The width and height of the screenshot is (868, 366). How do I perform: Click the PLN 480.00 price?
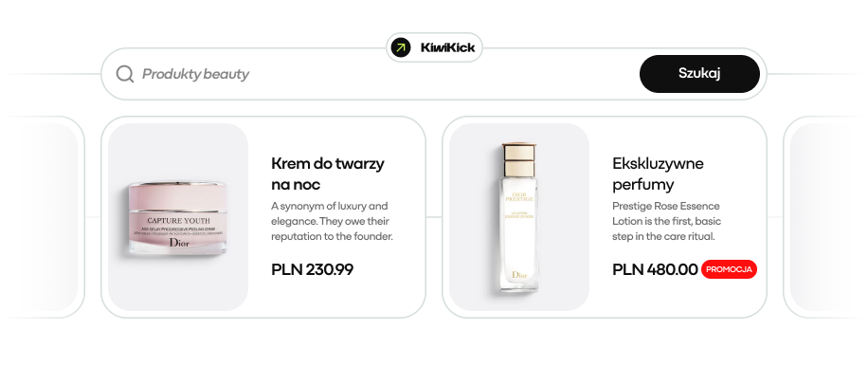click(655, 269)
